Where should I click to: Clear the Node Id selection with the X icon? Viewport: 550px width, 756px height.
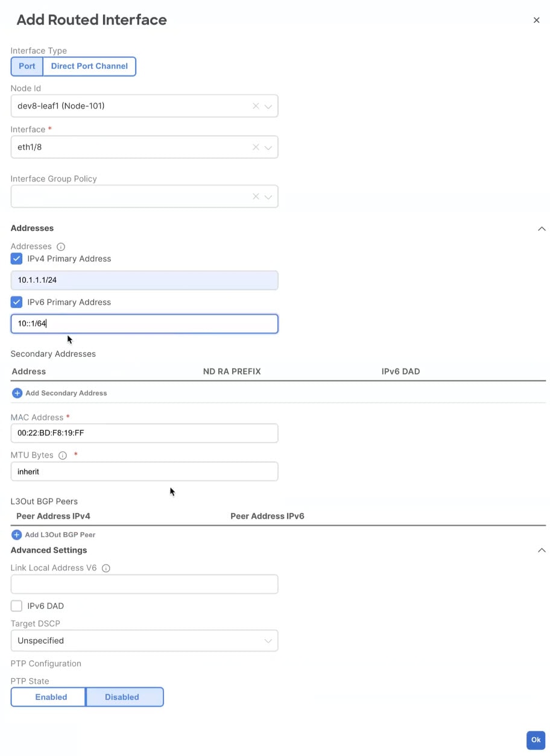coord(256,106)
